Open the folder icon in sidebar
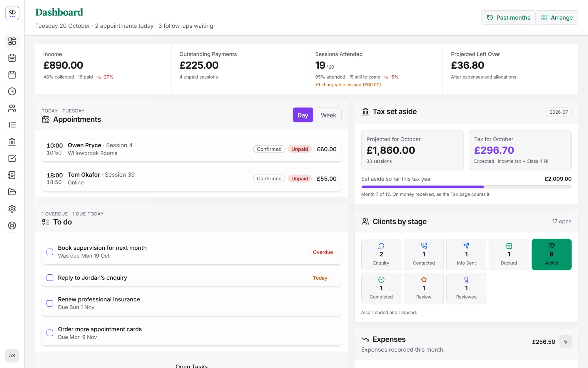This screenshot has width=588, height=368. (x=12, y=192)
